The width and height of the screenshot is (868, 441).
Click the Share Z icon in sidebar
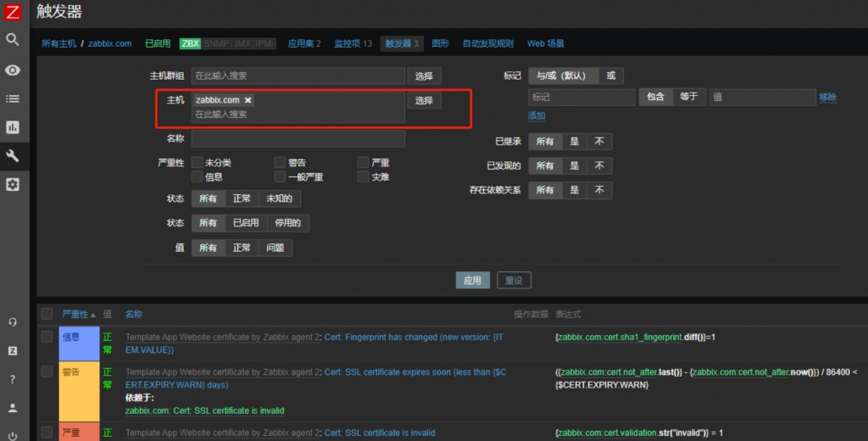(12, 351)
